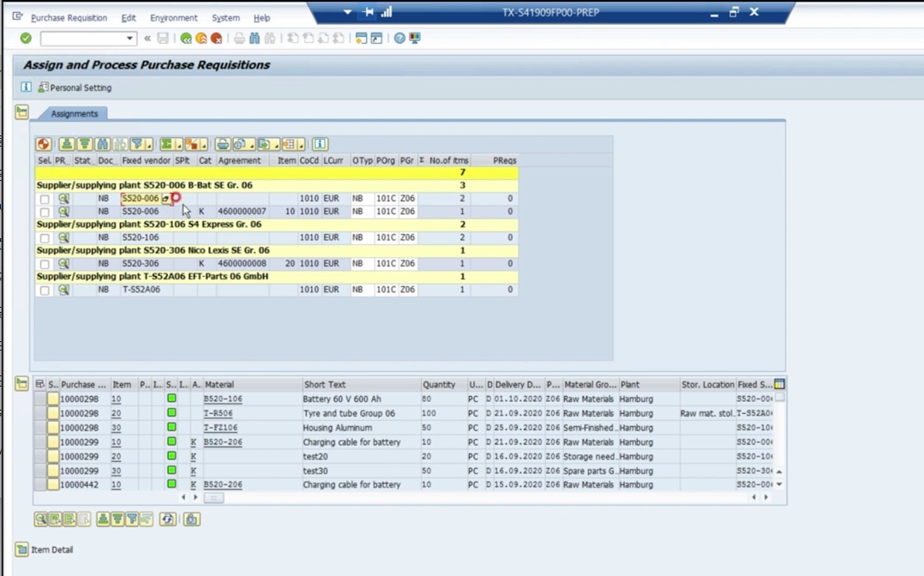Expand the Item Detail section
This screenshot has height=576, width=924.
(x=21, y=549)
